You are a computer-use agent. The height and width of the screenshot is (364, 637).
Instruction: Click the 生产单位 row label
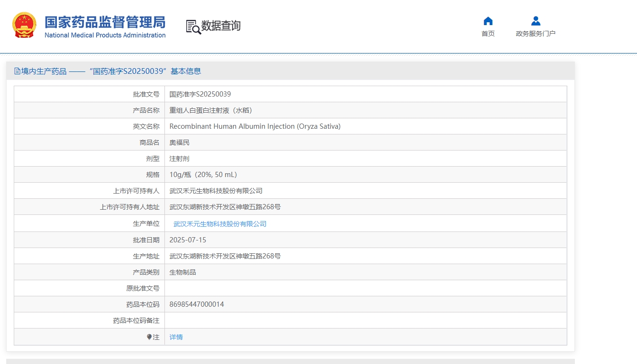pyautogui.click(x=146, y=223)
